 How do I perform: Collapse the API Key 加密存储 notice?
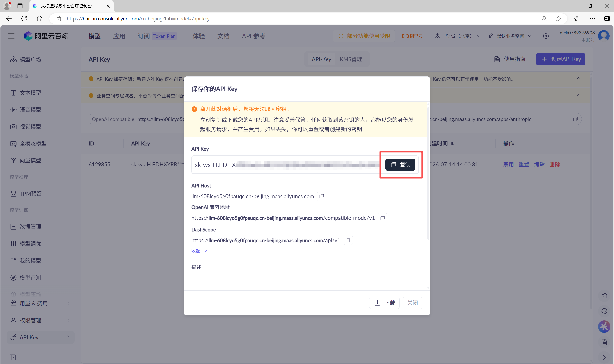(579, 78)
